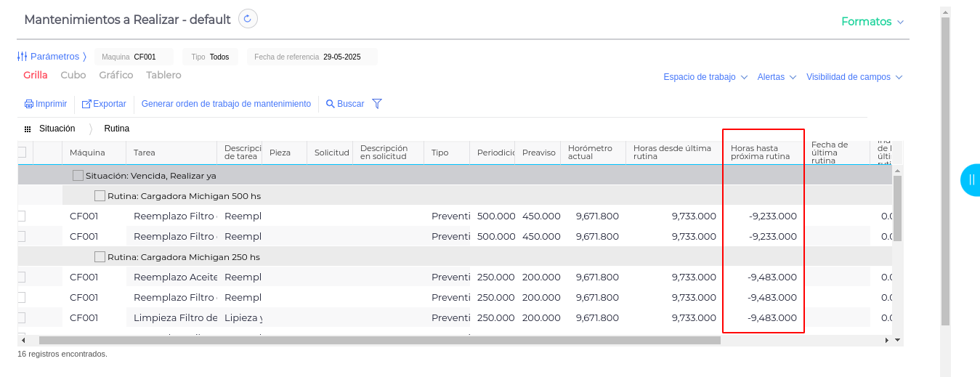Check the Rutina: Cargadora Michigan 500 hs group
Viewport: 980px width, 377px height.
[100, 195]
